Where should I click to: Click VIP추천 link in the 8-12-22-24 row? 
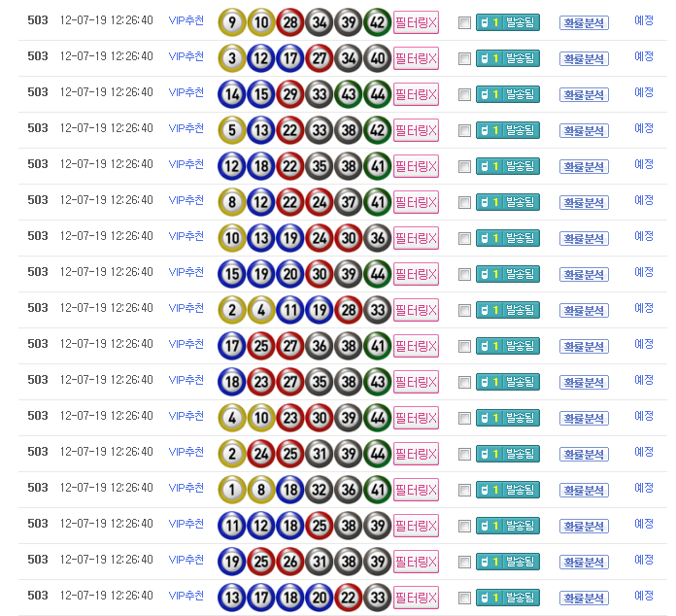tap(186, 200)
